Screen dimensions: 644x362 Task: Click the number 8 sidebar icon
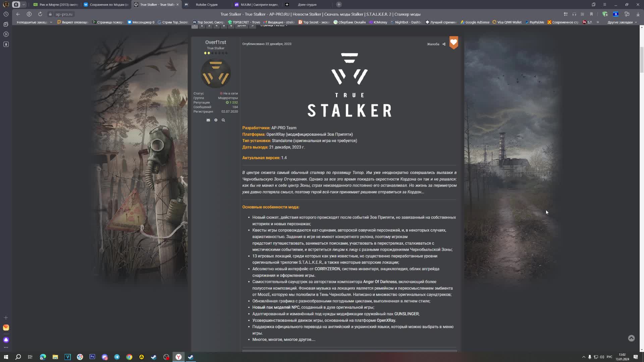point(6,44)
